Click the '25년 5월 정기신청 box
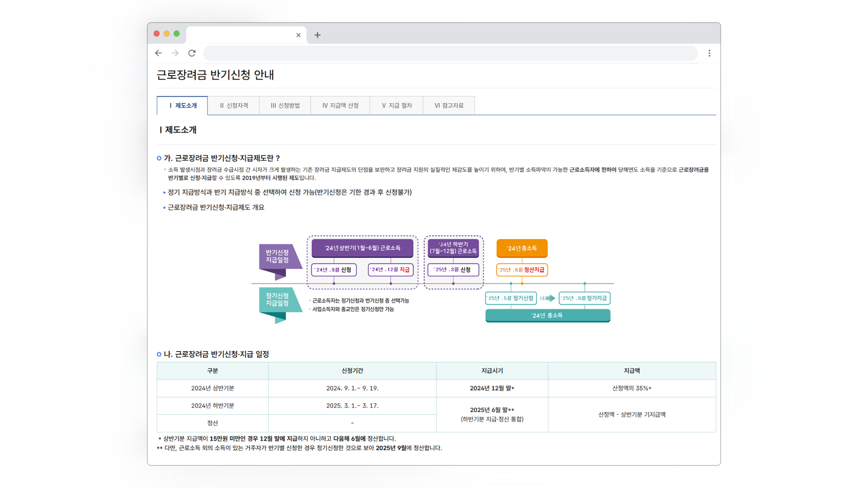The image size is (868, 488). click(511, 298)
